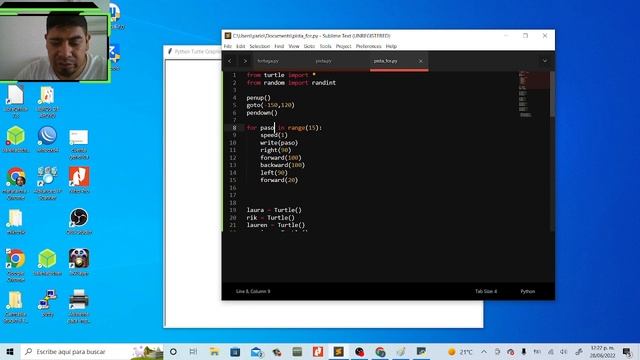Click the Python Turtle feather taskbar icon
Image resolution: width=640 pixels, height=360 pixels.
401,351
